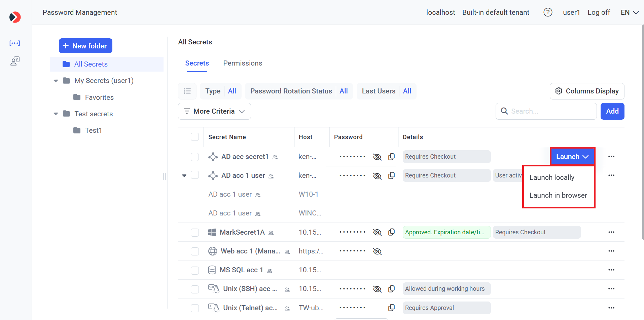Click the New folder button
Image resolution: width=644 pixels, height=320 pixels.
(85, 46)
